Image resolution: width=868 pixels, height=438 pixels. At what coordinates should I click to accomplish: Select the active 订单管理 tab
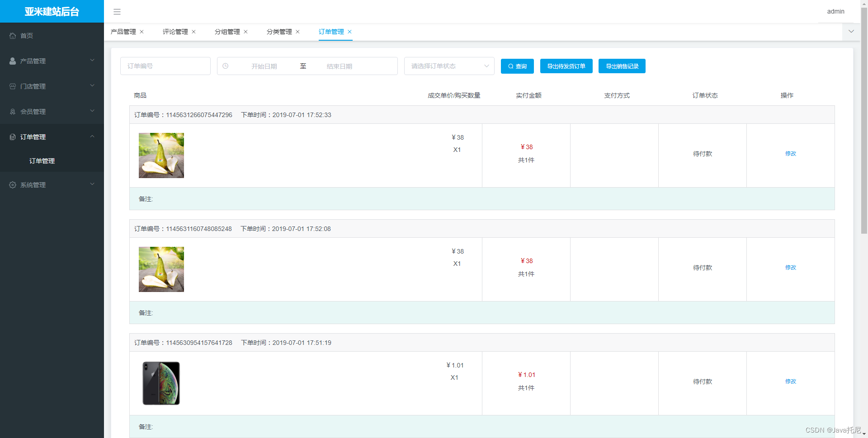[x=331, y=32]
